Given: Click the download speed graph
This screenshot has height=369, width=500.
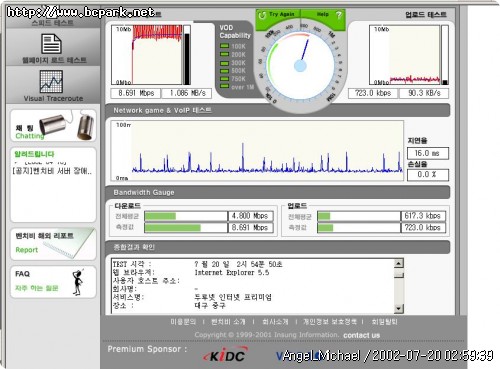Looking at the screenshot, I should [147, 55].
